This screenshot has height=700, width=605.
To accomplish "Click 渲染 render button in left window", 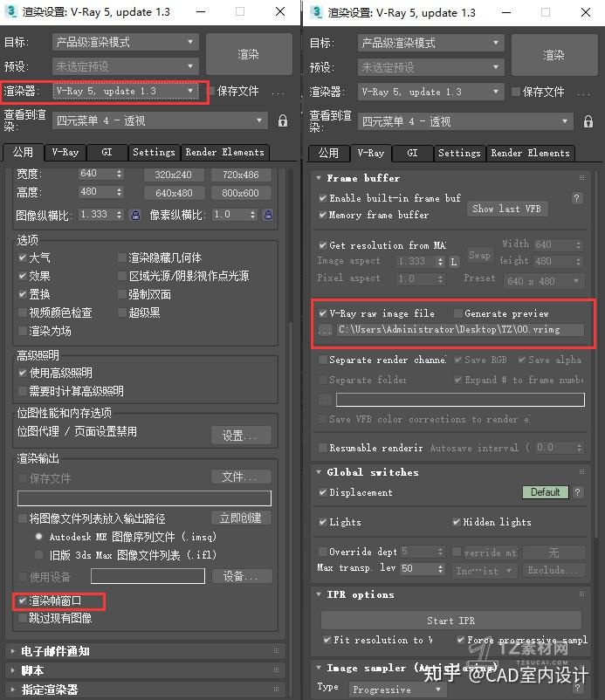I will coord(249,54).
